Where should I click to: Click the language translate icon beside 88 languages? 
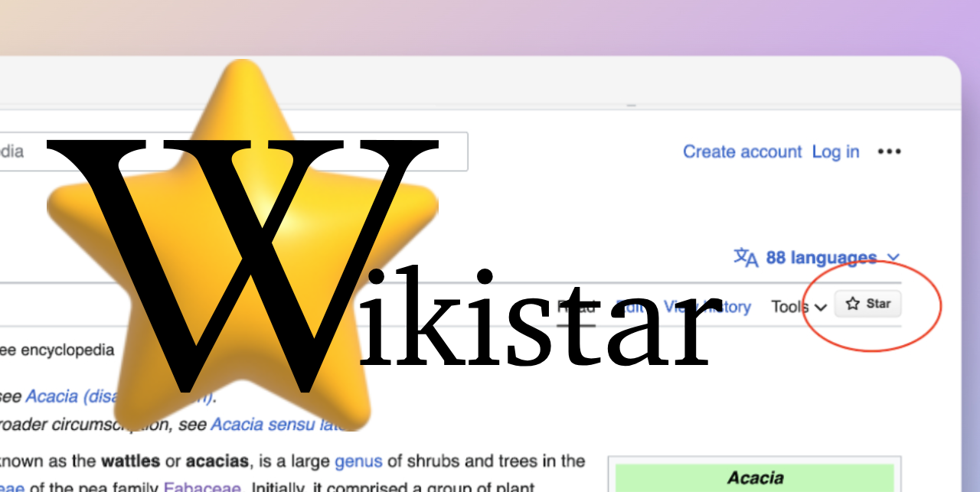pyautogui.click(x=745, y=258)
